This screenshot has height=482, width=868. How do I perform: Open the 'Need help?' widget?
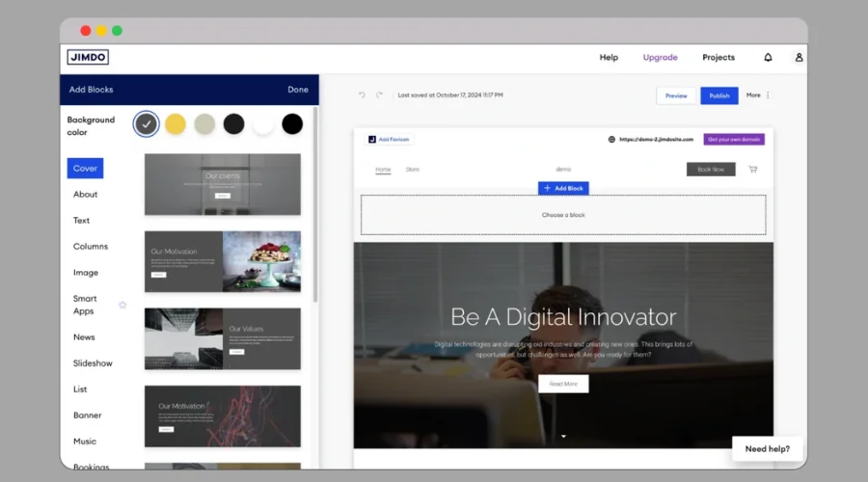point(768,449)
